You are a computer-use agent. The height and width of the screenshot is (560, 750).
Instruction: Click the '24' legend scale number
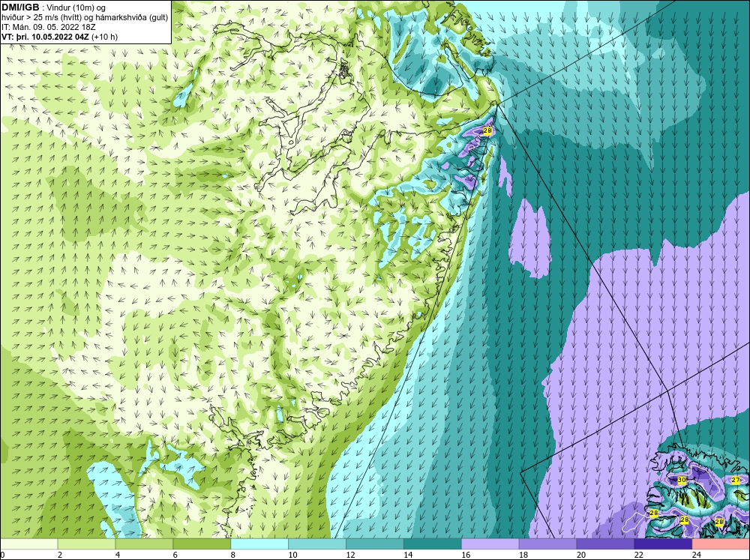pyautogui.click(x=697, y=555)
